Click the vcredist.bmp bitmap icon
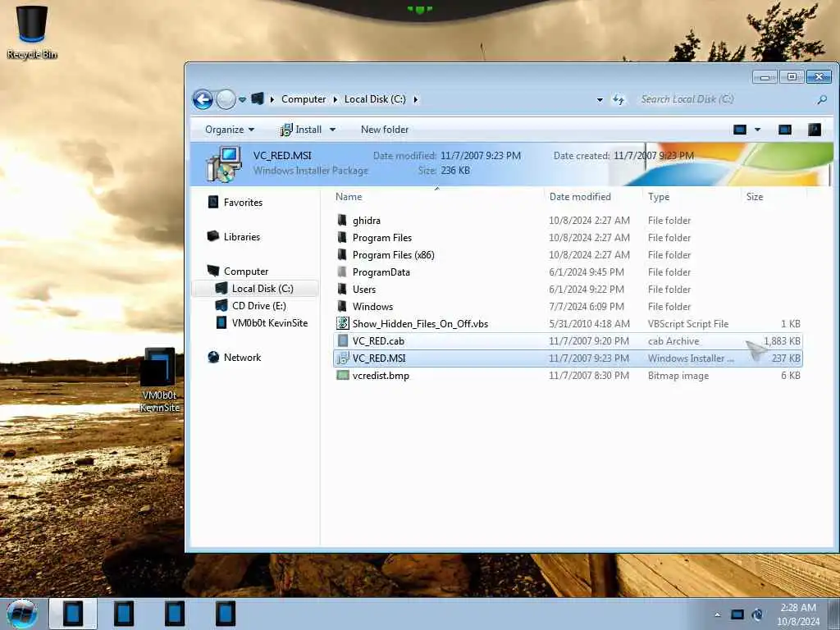The width and height of the screenshot is (840, 630). [342, 376]
